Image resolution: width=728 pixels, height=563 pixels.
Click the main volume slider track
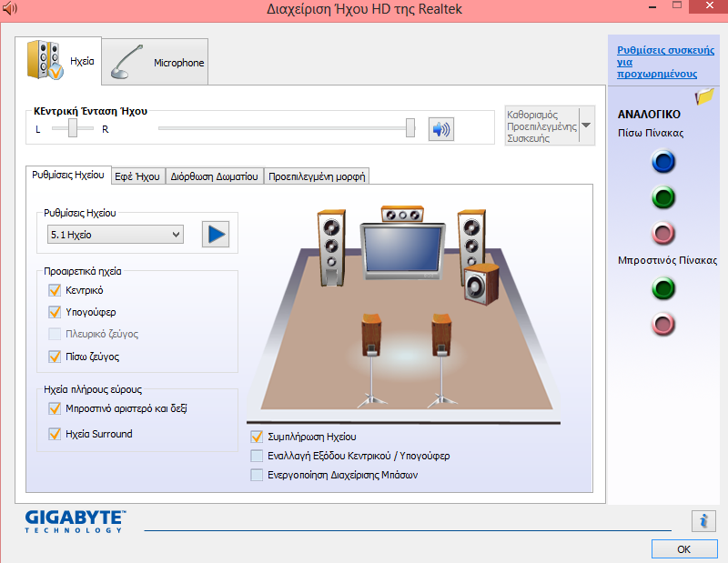click(286, 128)
